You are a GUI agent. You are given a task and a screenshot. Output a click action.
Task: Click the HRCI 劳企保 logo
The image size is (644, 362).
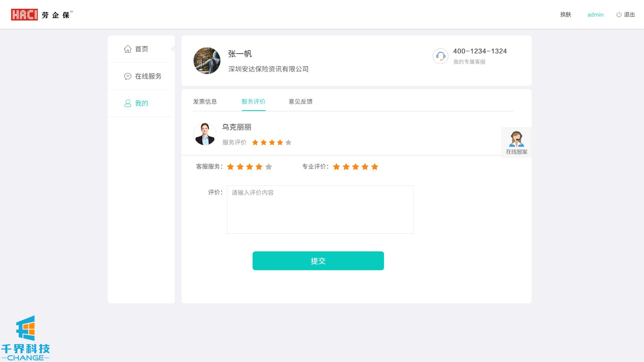(41, 15)
